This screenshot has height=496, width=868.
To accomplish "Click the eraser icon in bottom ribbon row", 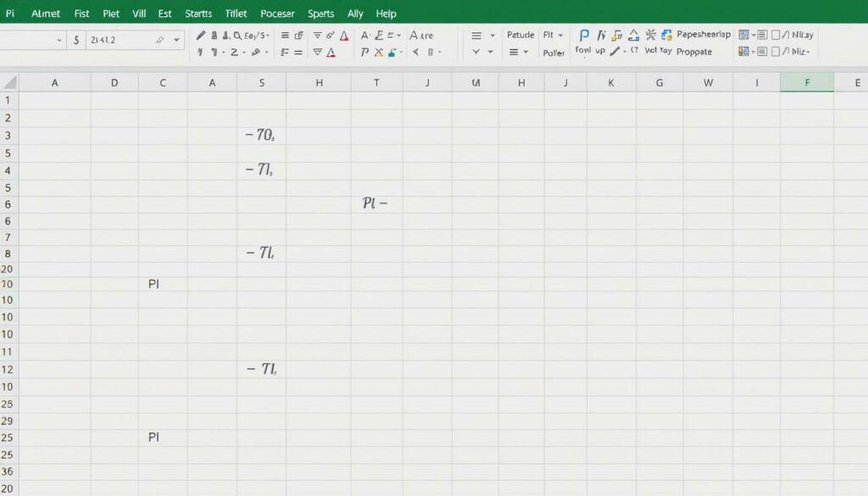I will pyautogui.click(x=256, y=53).
